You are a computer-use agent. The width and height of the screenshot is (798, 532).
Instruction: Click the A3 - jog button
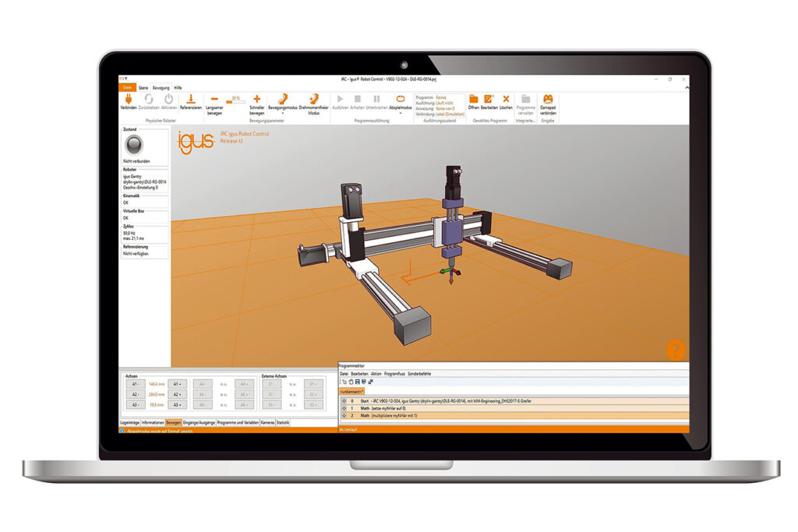point(136,405)
